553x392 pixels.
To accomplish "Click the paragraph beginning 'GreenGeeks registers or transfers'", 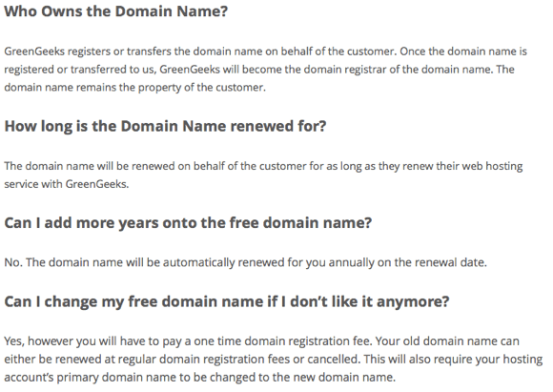I will point(266,70).
